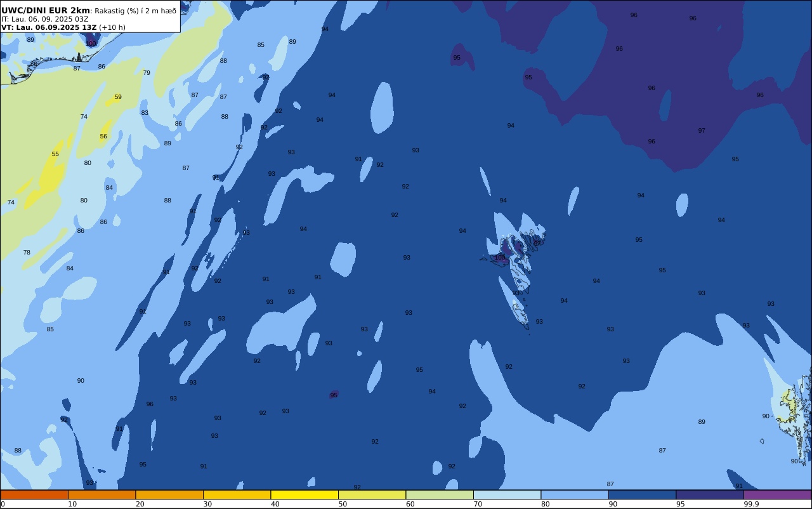The height and width of the screenshot is (509, 812).
Task: Click the 100 value over the Faroe Islands
Action: point(500,258)
